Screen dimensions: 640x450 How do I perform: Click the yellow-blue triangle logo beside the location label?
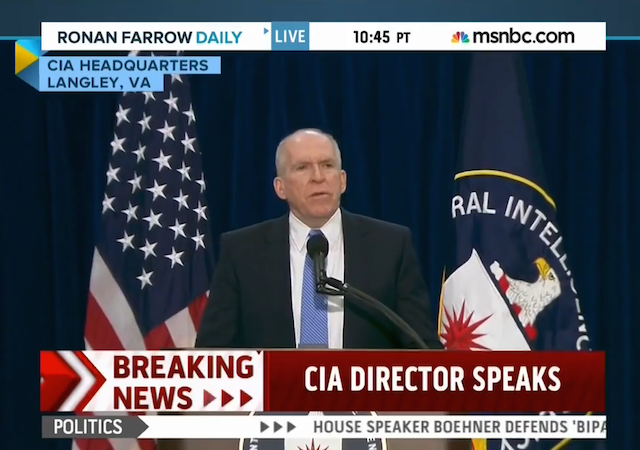(x=26, y=58)
